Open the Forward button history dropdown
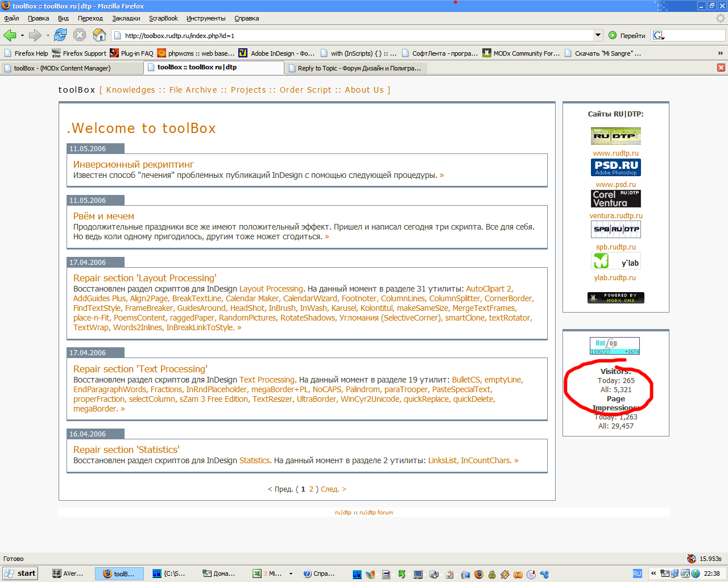The width and height of the screenshot is (728, 582). click(48, 36)
